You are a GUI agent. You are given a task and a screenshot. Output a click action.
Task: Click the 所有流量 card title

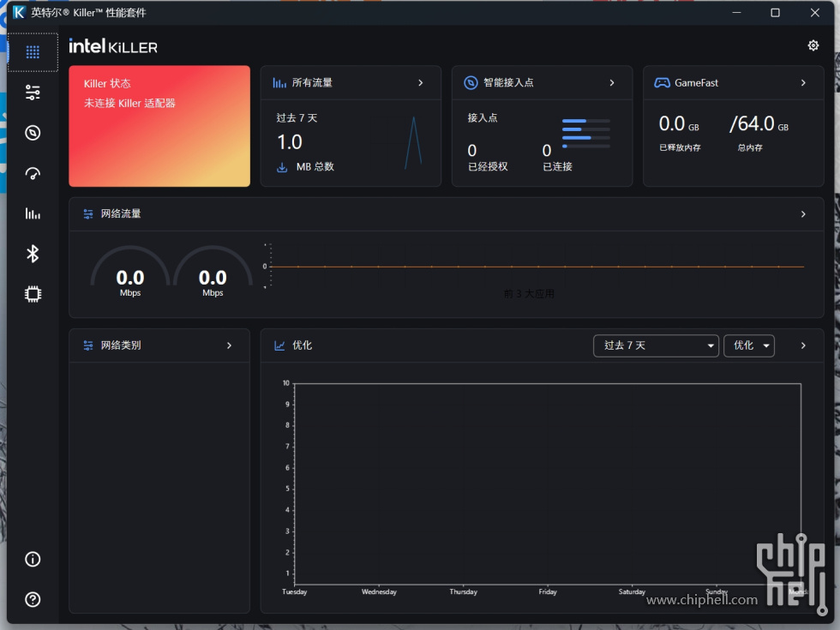pos(312,82)
